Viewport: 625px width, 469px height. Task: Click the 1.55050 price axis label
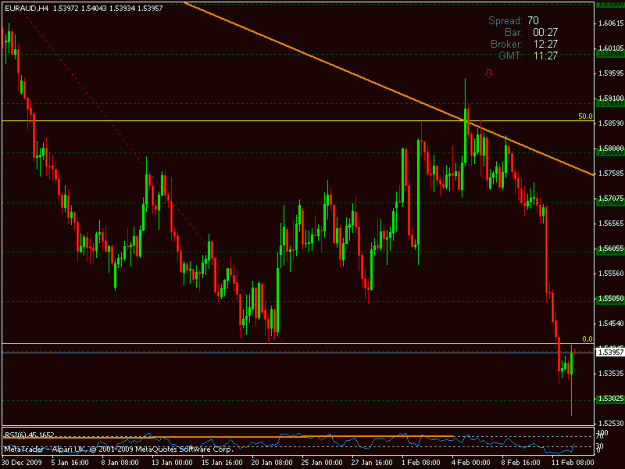[610, 298]
